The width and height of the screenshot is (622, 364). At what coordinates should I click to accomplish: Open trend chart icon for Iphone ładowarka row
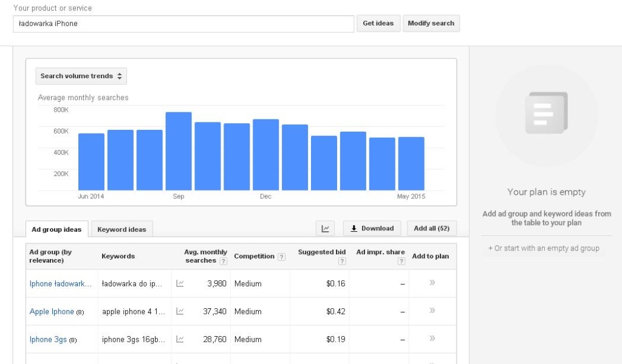180,283
